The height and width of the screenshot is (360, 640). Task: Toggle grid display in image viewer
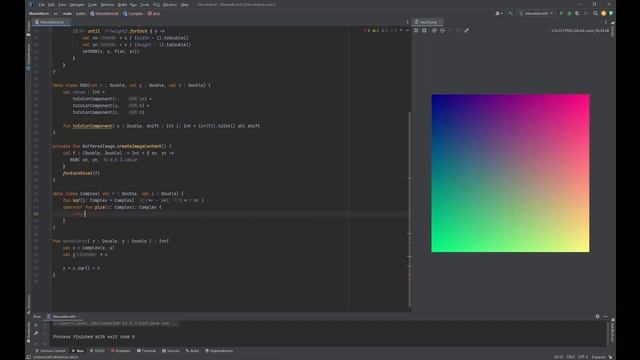tap(424, 31)
